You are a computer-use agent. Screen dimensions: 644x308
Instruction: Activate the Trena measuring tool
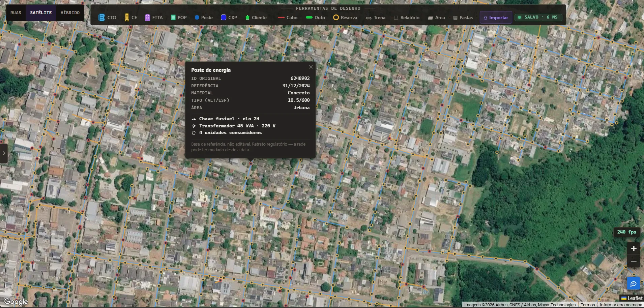pyautogui.click(x=376, y=18)
